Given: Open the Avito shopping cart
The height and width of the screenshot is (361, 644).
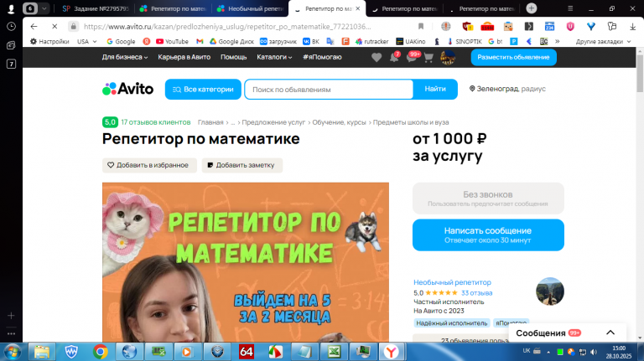Looking at the screenshot, I should 428,58.
